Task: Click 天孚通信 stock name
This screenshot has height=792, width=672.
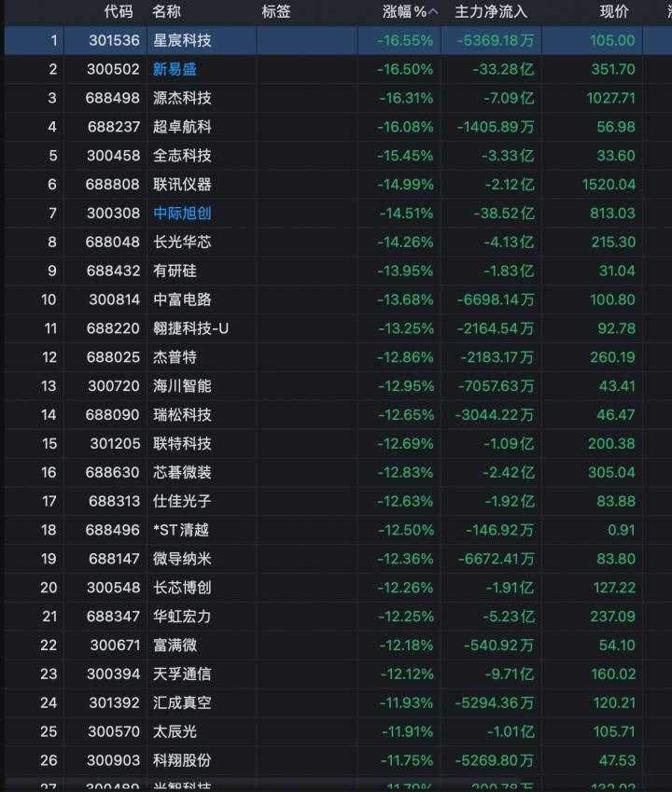Action: (x=182, y=674)
